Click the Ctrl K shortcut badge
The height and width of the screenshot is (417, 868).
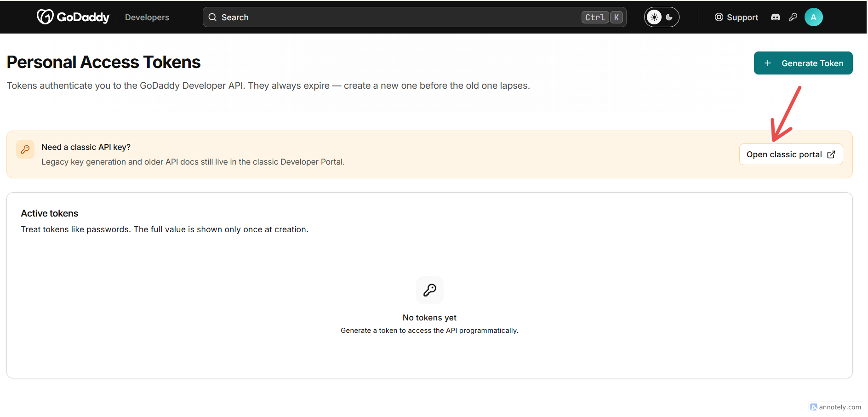[602, 17]
